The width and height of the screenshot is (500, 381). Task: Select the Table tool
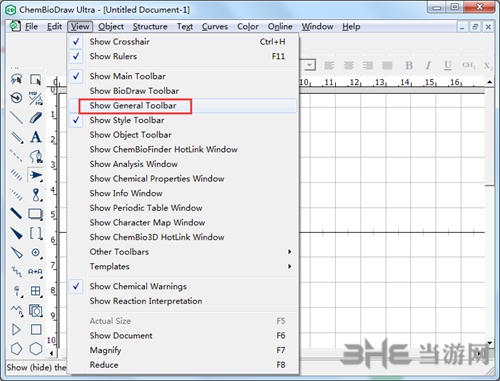tap(35, 291)
